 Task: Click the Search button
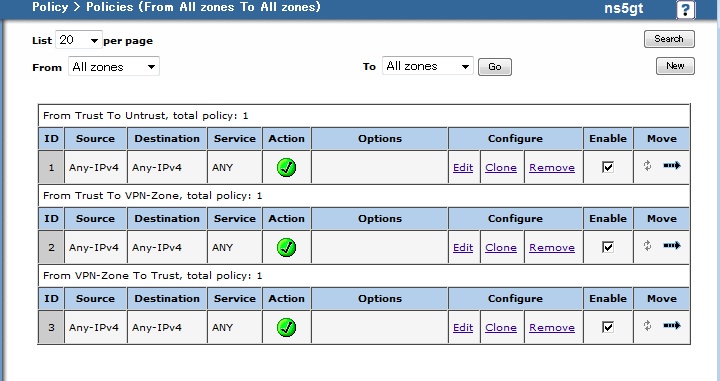tap(669, 39)
